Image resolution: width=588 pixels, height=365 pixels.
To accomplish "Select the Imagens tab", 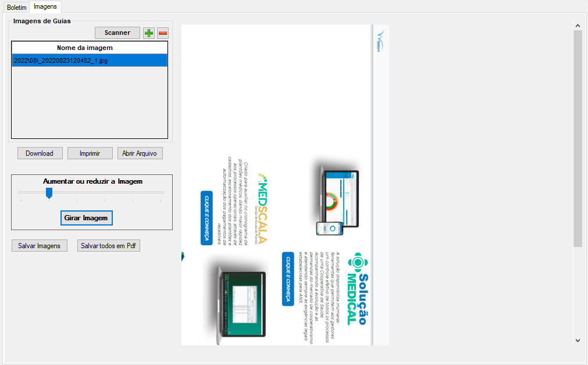I will pyautogui.click(x=45, y=6).
